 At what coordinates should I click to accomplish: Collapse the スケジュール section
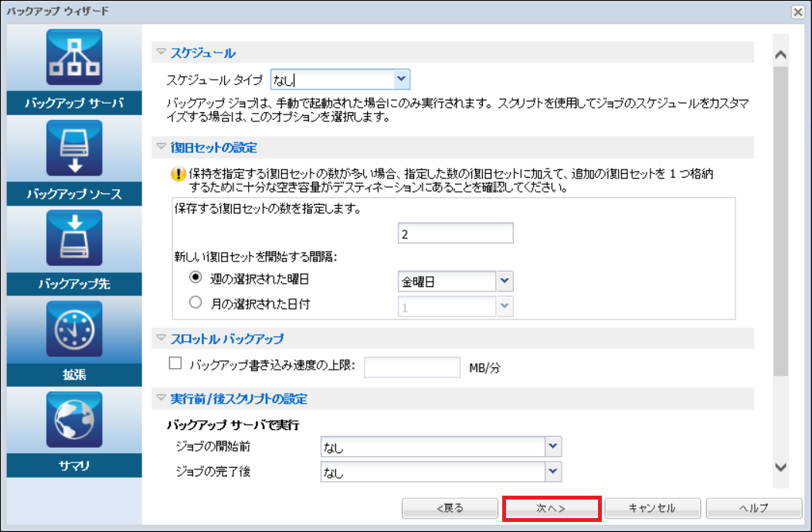[161, 51]
